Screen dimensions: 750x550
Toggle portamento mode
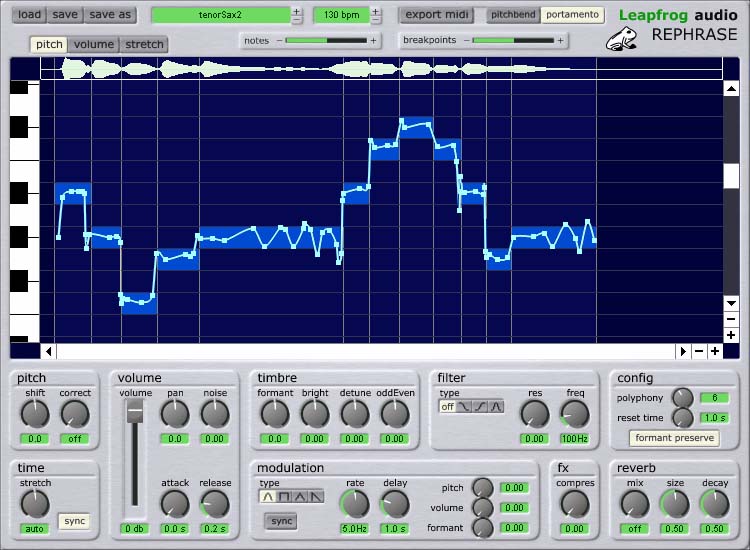572,15
